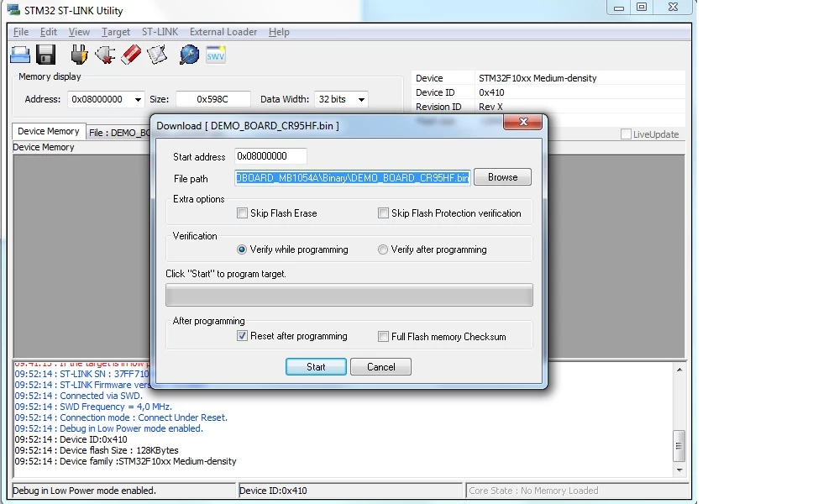
Task: Select Verify after programming radio button
Action: point(383,249)
